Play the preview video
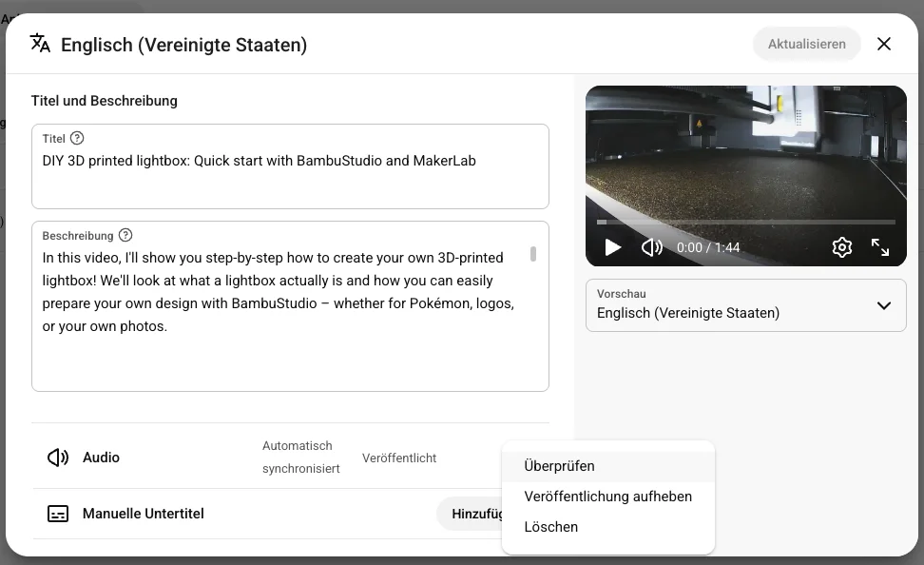 pos(613,247)
